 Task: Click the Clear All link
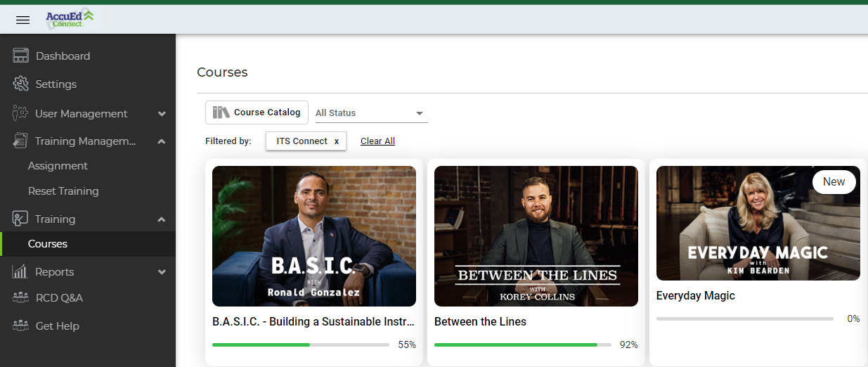click(377, 141)
